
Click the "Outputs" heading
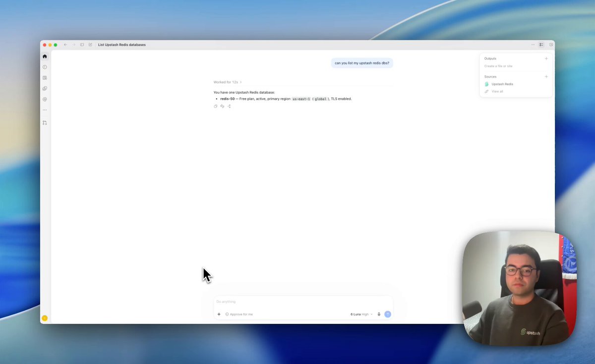(x=490, y=58)
